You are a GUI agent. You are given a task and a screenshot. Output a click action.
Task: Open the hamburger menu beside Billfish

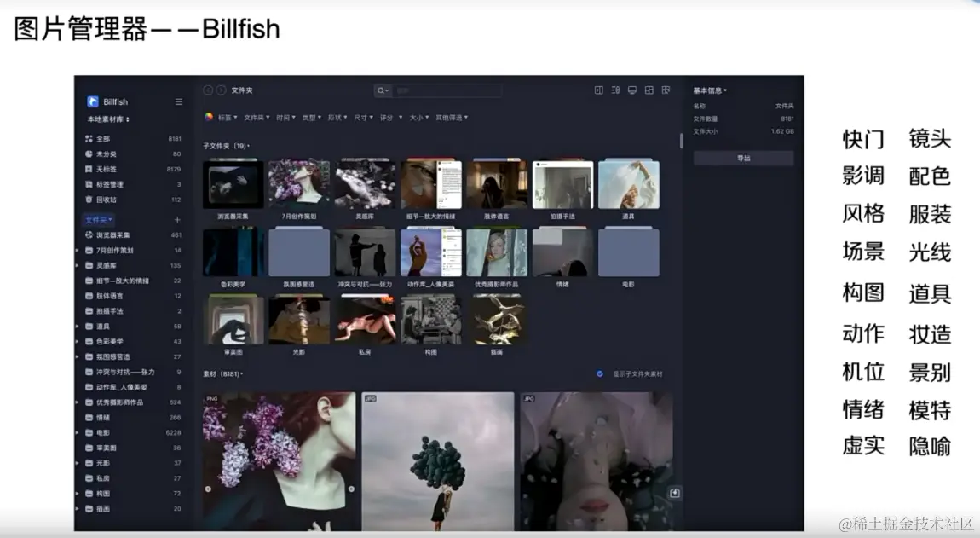(x=179, y=101)
